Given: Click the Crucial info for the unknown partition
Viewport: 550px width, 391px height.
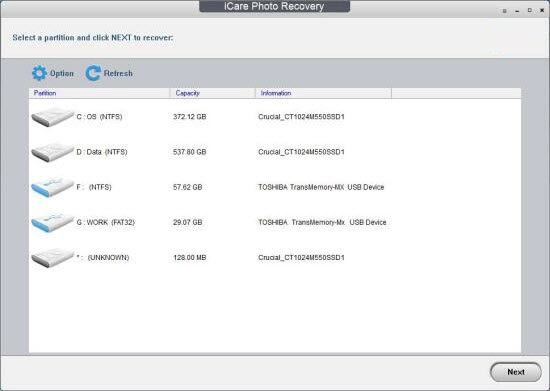Looking at the screenshot, I should click(301, 257).
